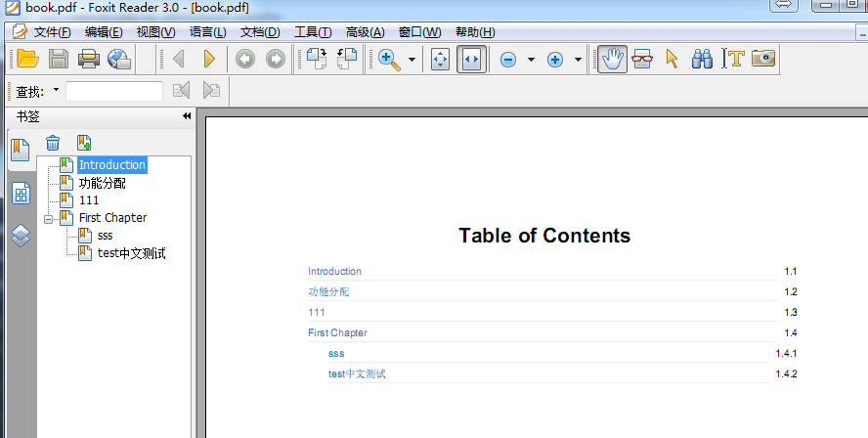868x438 pixels.
Task: Click the Snapshot camera icon
Action: pos(763,58)
